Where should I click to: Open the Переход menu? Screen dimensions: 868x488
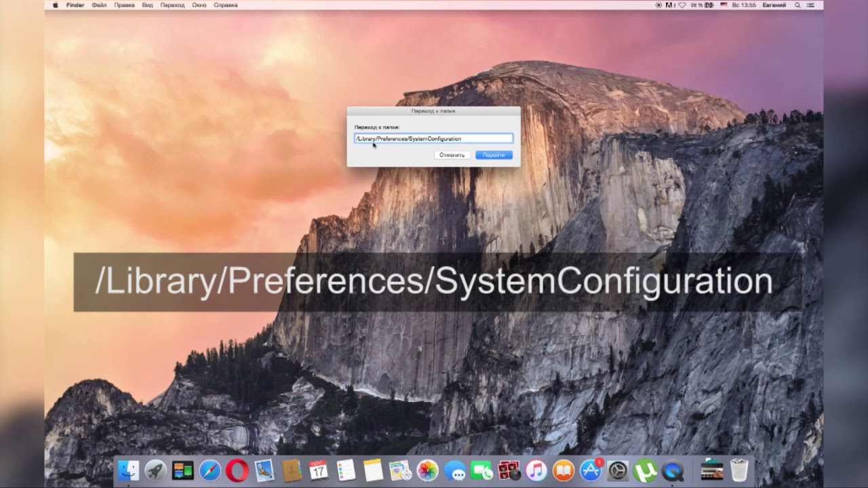click(x=172, y=5)
